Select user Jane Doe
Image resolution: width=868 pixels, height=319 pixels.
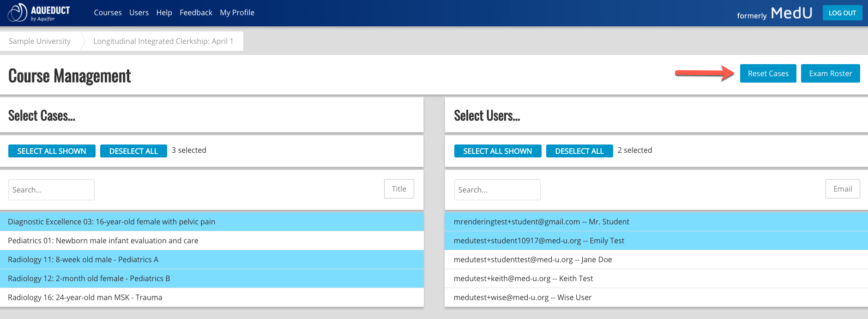tap(656, 259)
